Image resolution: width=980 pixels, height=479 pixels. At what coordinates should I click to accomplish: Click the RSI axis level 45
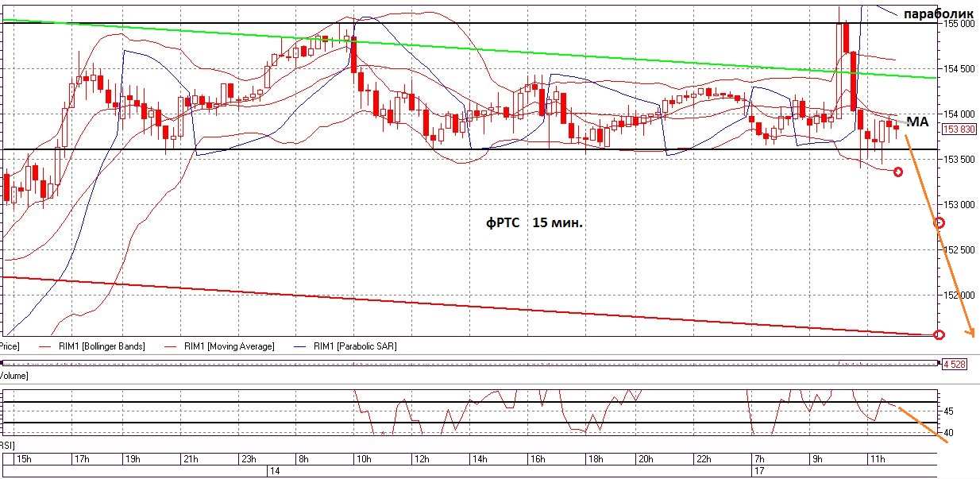tap(949, 411)
